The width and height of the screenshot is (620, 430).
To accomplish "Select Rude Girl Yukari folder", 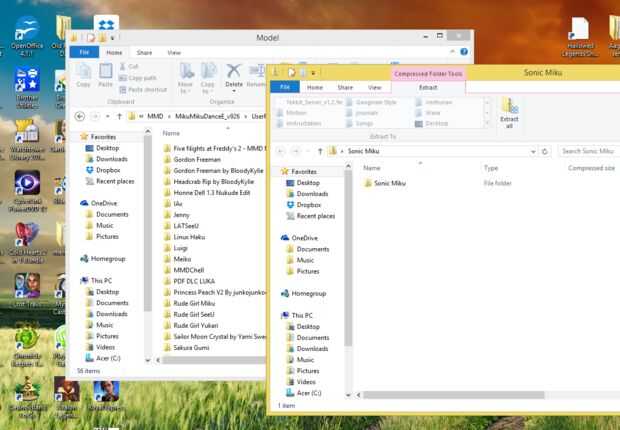I will pyautogui.click(x=191, y=326).
